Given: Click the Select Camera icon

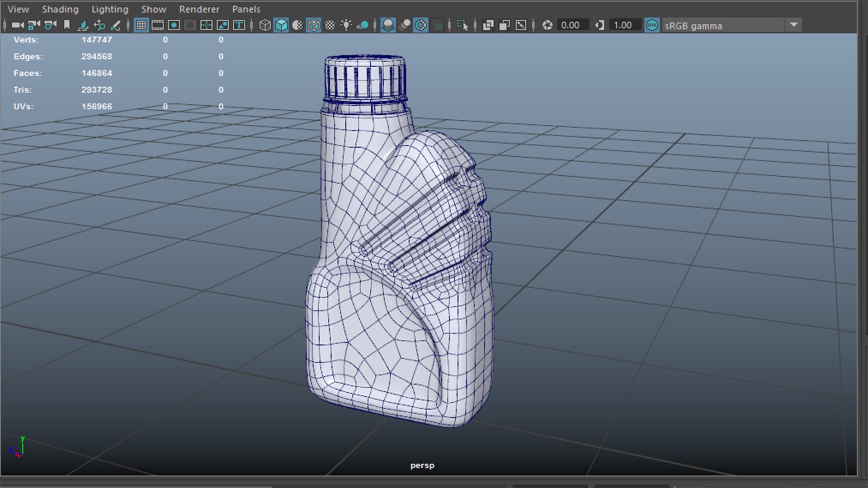Looking at the screenshot, I should coord(18,25).
